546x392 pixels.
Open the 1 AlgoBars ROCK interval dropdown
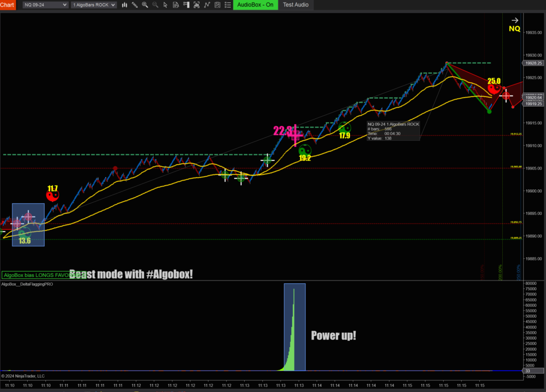coord(94,5)
